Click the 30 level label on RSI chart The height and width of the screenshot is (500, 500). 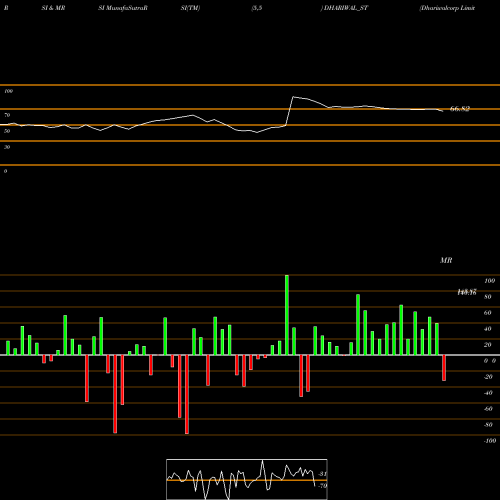click(x=7, y=147)
